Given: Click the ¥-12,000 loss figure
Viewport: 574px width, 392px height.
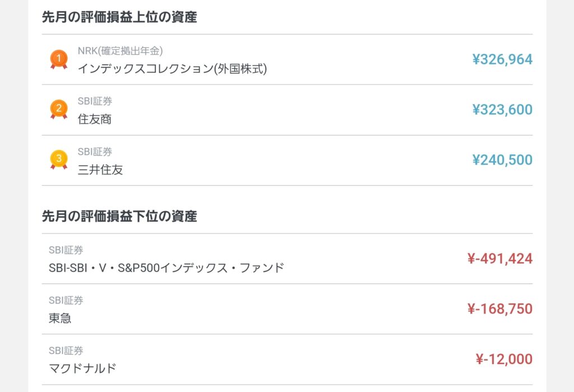Looking at the screenshot, I should pos(504,360).
